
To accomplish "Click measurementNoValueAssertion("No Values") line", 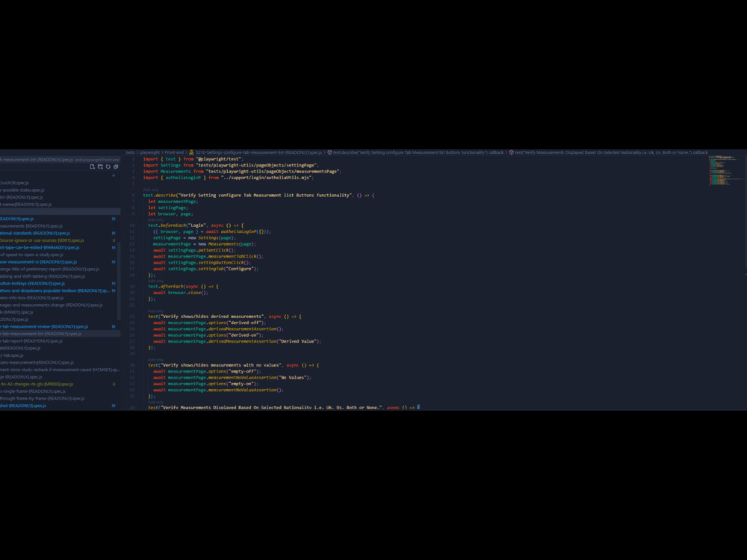I will (x=232, y=377).
